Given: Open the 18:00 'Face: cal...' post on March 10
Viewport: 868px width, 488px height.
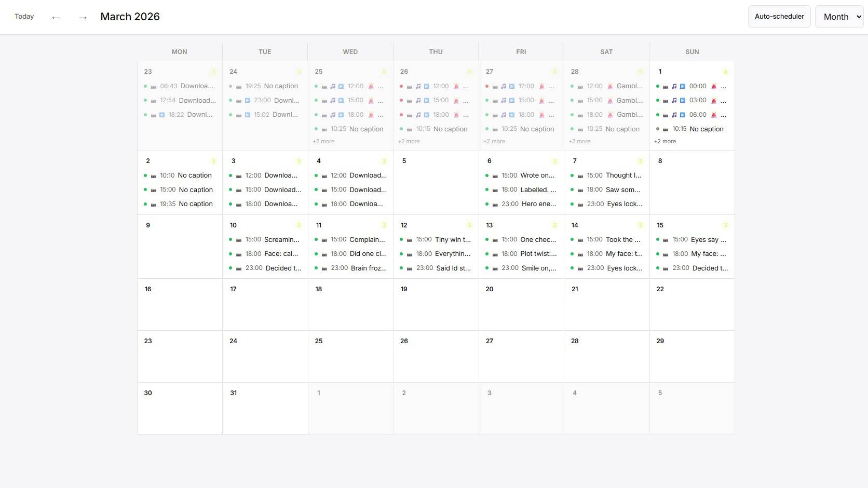Looking at the screenshot, I should (265, 254).
